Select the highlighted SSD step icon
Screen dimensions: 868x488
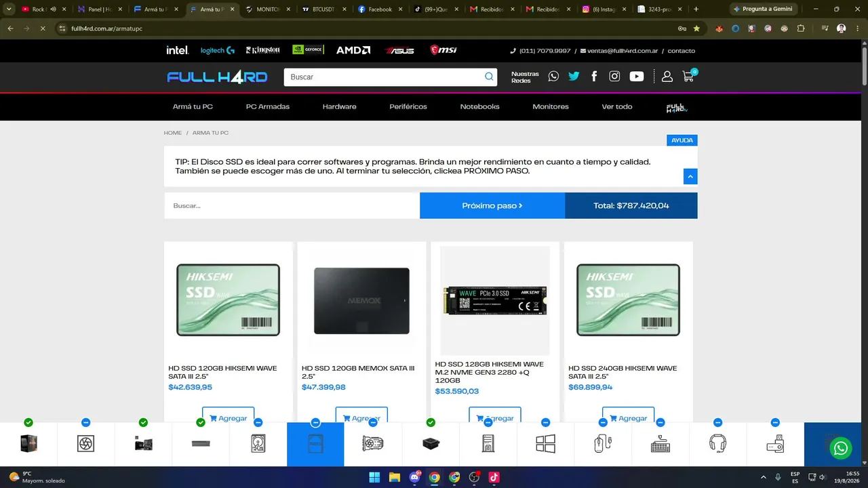[315, 444]
